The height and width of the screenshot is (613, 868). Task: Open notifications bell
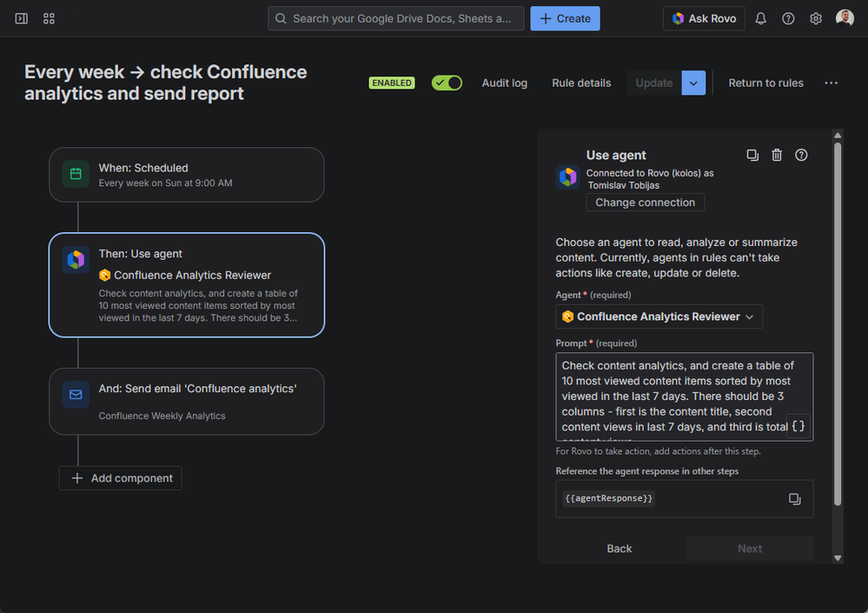(760, 19)
